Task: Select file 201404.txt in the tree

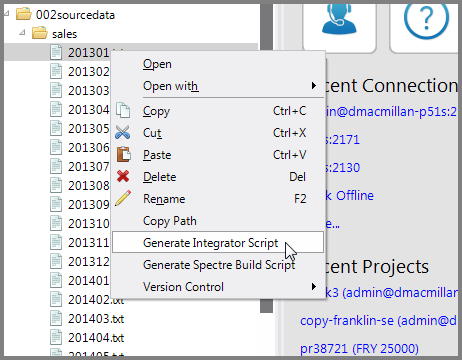Action: point(96,338)
